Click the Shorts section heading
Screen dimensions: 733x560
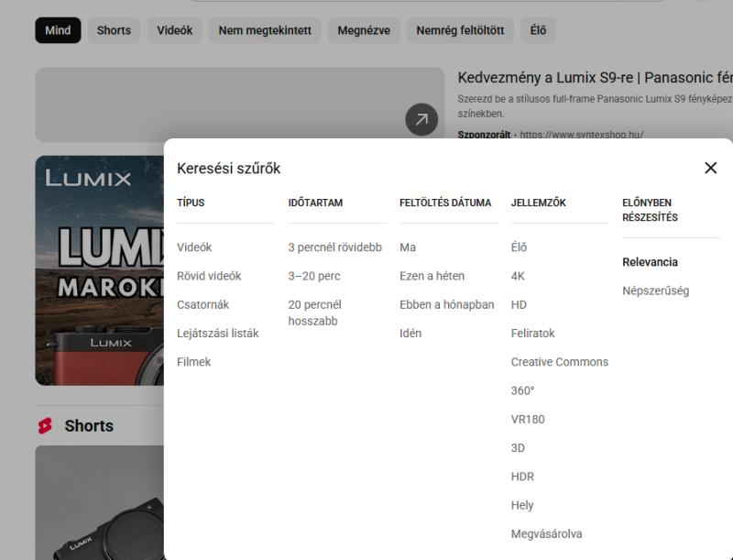pyautogui.click(x=89, y=426)
